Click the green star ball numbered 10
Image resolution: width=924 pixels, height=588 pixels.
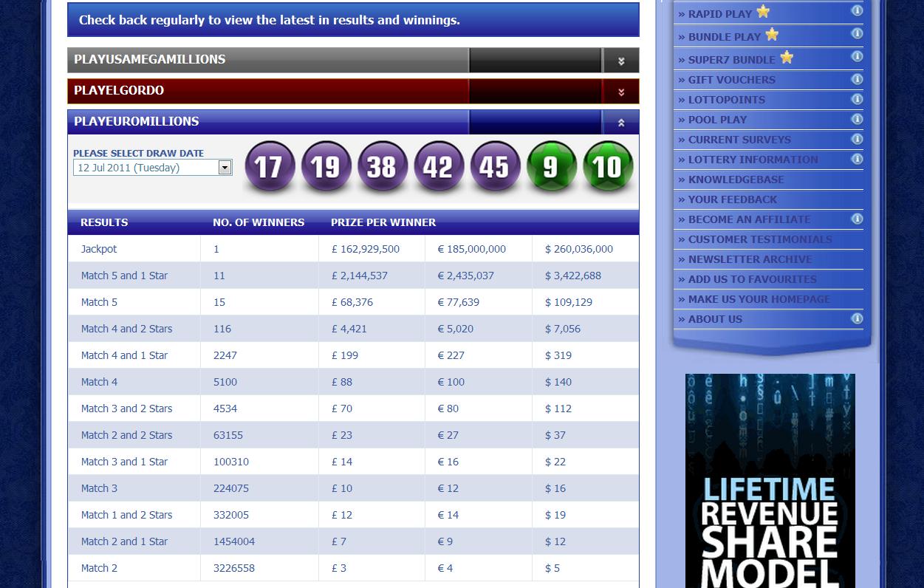608,167
